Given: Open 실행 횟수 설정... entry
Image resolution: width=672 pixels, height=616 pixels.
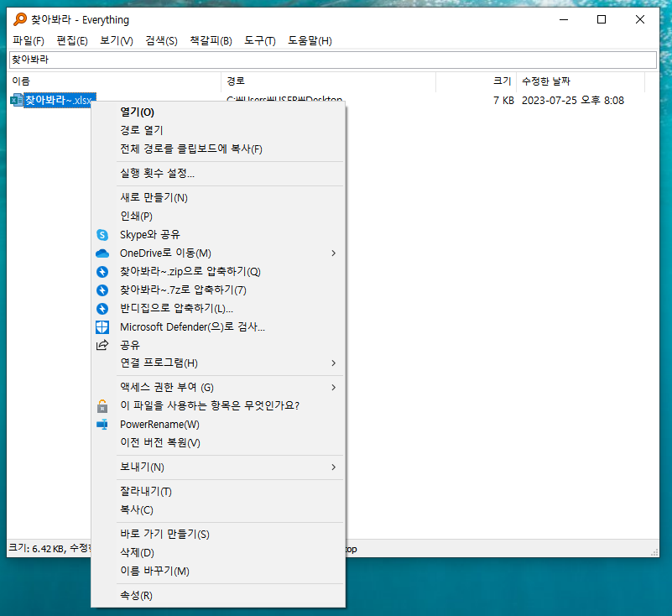Looking at the screenshot, I should [x=218, y=174].
